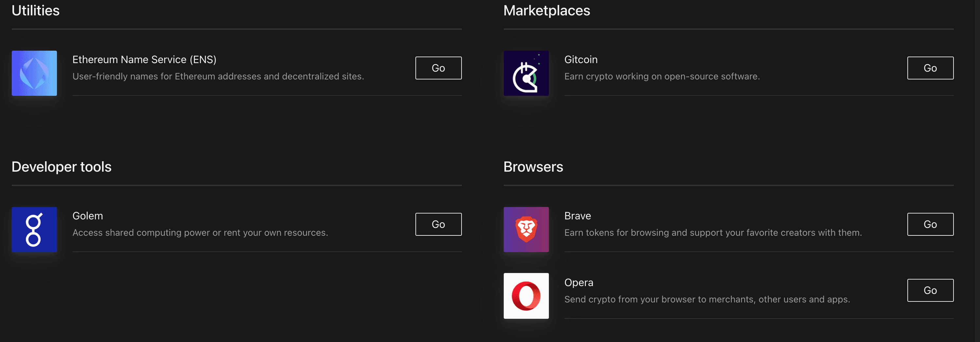The height and width of the screenshot is (342, 980).
Task: Click the Developer tools section heading
Action: 61,167
